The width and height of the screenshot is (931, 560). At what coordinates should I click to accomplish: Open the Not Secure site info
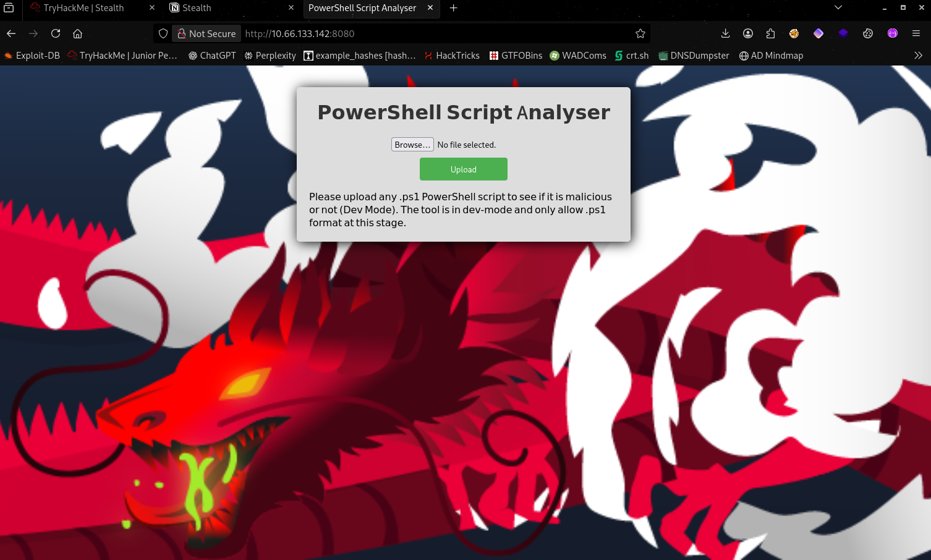coord(206,33)
